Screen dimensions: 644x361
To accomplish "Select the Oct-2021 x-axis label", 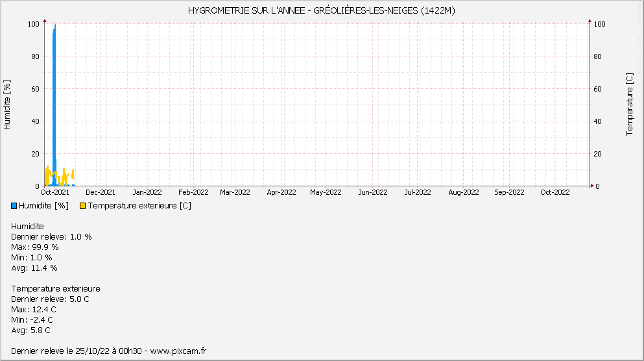I will click(x=54, y=192).
